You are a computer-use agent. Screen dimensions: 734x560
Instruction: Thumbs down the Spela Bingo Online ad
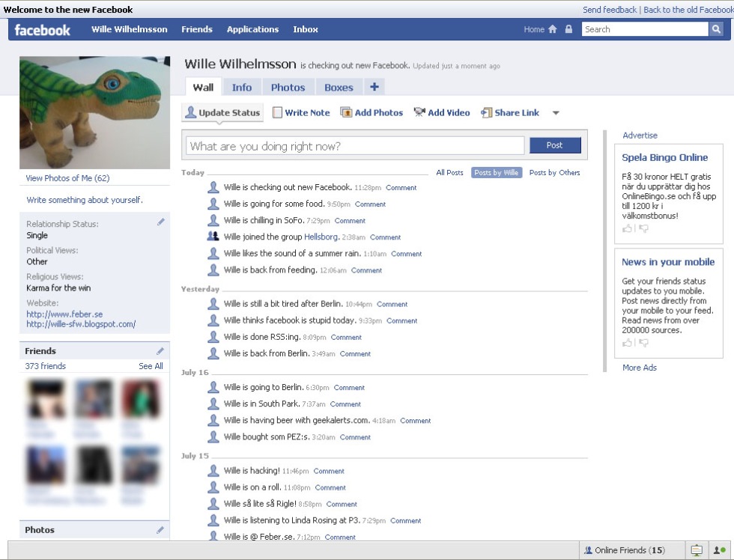(643, 229)
